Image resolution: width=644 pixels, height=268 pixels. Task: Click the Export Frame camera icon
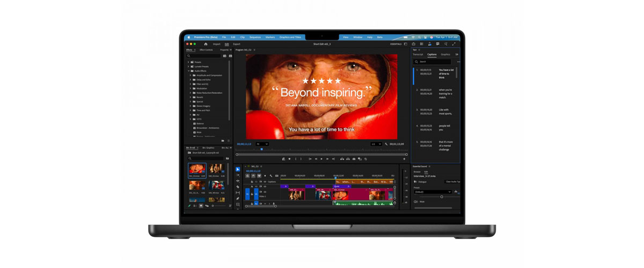coord(354,159)
